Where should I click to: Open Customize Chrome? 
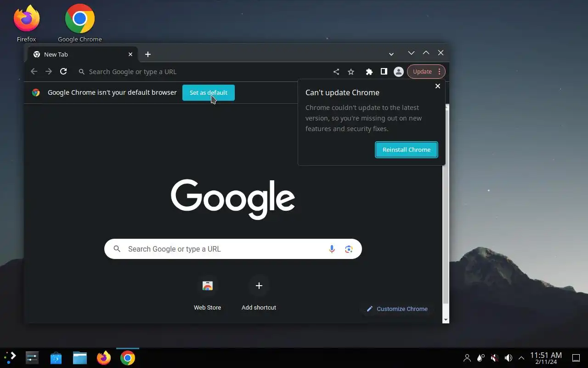click(397, 309)
